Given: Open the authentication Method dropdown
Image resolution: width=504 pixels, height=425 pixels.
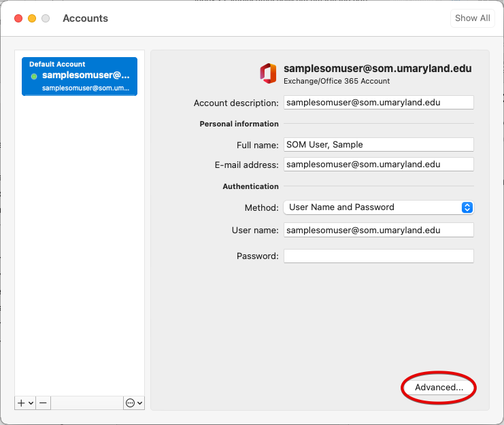Looking at the screenshot, I should [378, 207].
